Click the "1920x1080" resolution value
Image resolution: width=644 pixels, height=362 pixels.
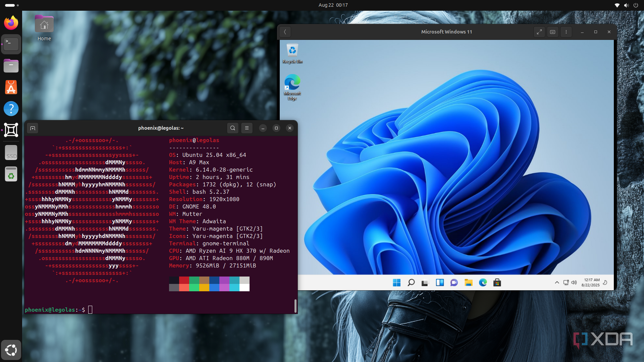coord(224,199)
